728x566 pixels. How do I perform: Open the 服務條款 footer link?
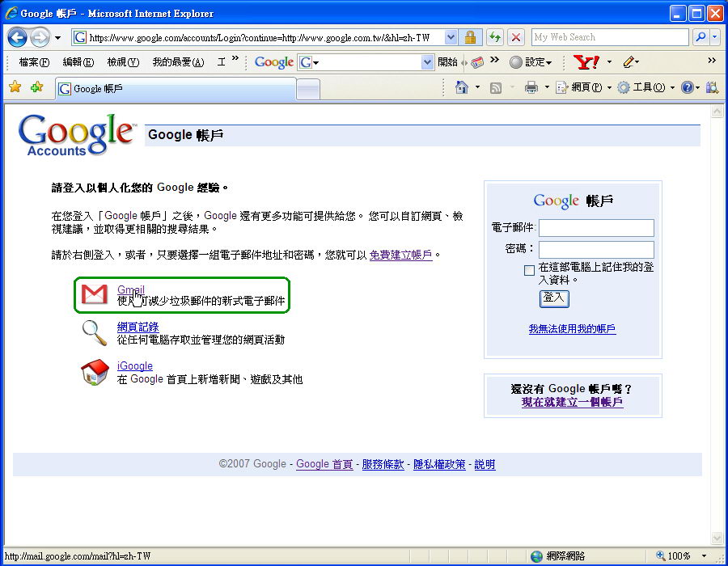pyautogui.click(x=383, y=464)
